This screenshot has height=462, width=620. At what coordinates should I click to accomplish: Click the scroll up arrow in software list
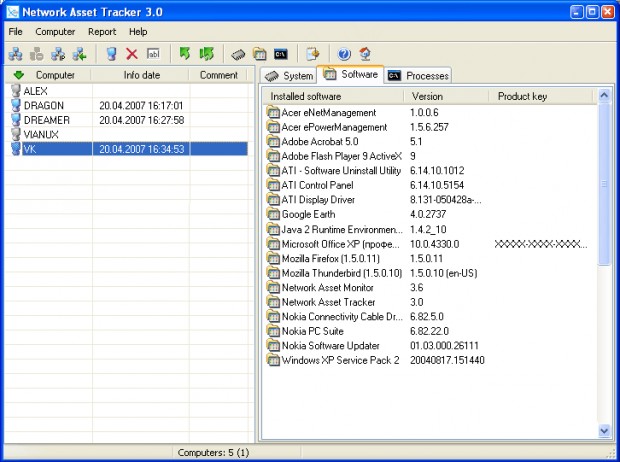[x=604, y=96]
